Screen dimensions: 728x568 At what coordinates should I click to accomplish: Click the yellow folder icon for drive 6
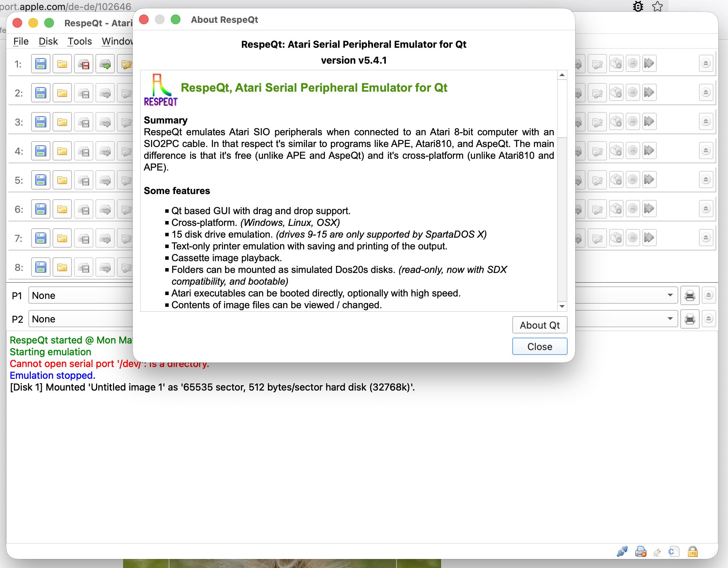(x=62, y=209)
